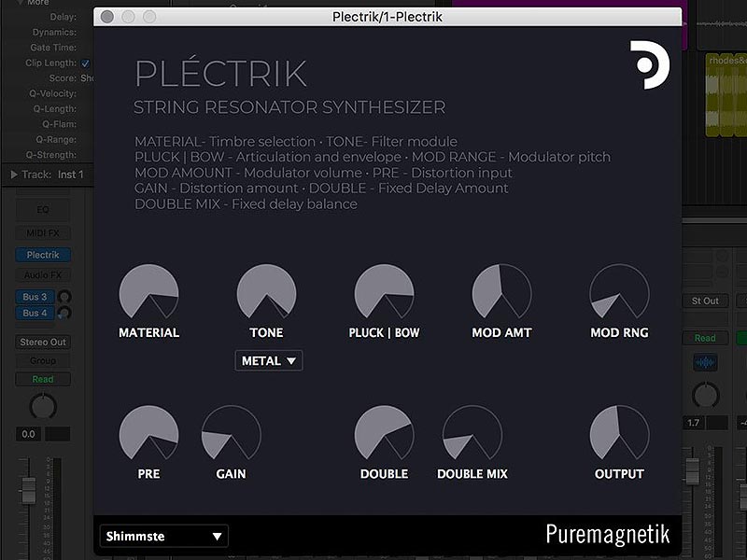Toggle the Read automation mode button
Viewport: 747px width, 560px height.
tap(43, 379)
